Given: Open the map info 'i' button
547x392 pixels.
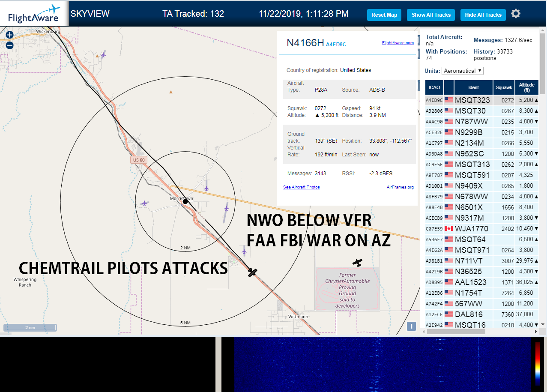Looking at the screenshot, I should pos(411,326).
